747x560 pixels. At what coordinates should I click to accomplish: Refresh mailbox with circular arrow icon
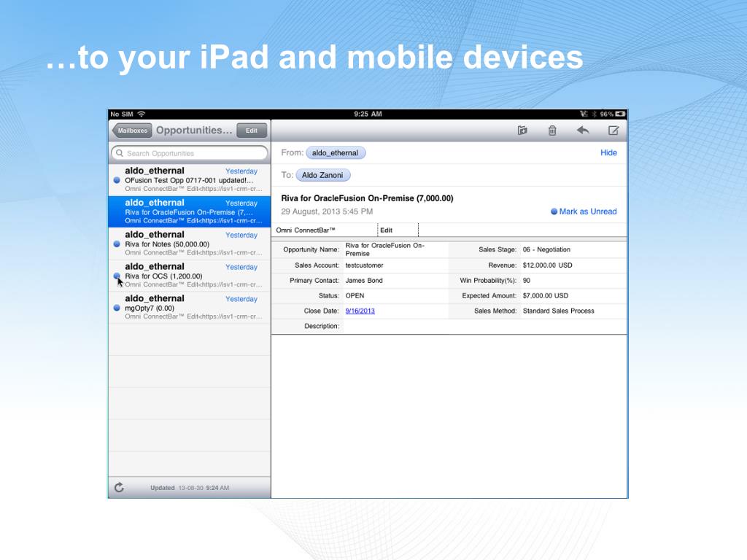(119, 487)
